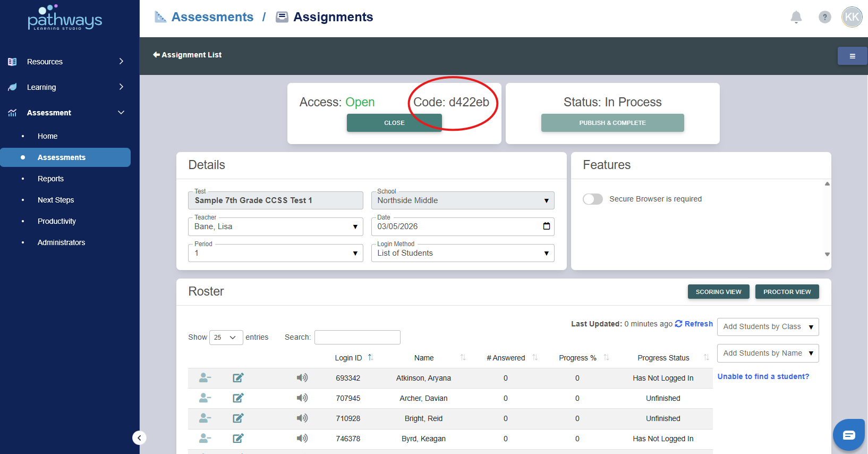Toggle Secure Browser is required switch
Viewport: 868px width, 454px height.
tap(593, 199)
